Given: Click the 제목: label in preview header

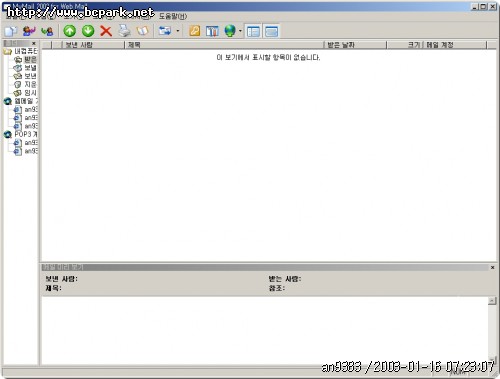Looking at the screenshot, I should (53, 288).
